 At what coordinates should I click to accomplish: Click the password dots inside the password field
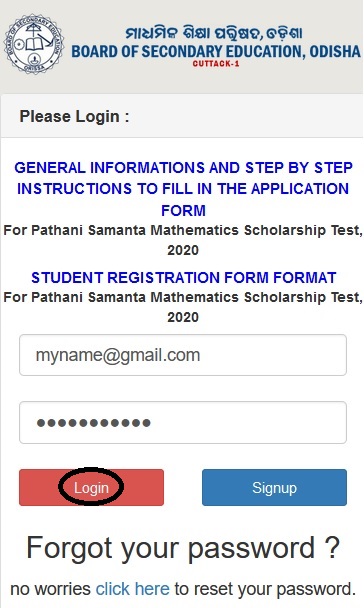pyautogui.click(x=93, y=423)
